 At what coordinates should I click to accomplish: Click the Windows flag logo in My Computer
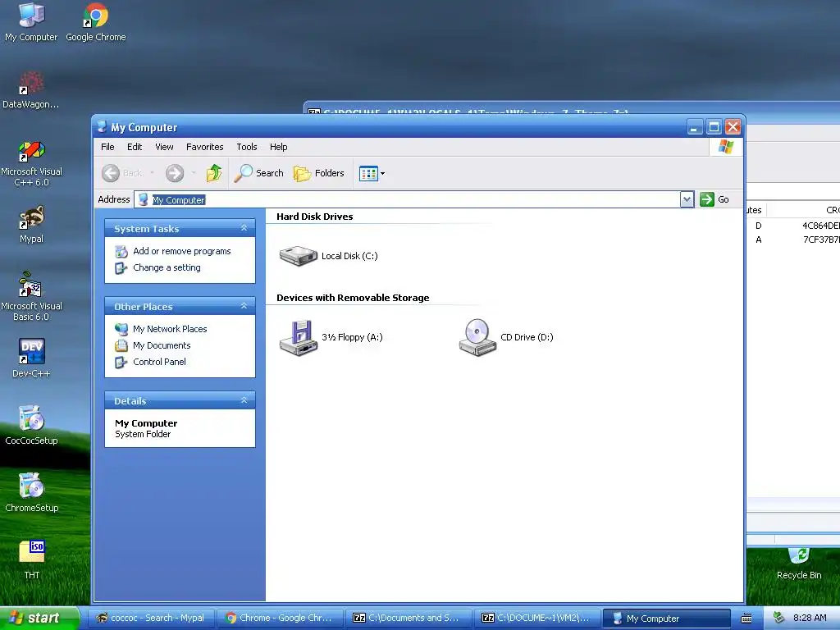[726, 146]
